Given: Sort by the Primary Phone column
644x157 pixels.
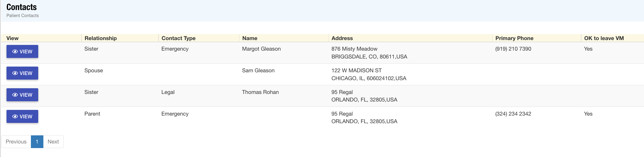Looking at the screenshot, I should click(514, 38).
